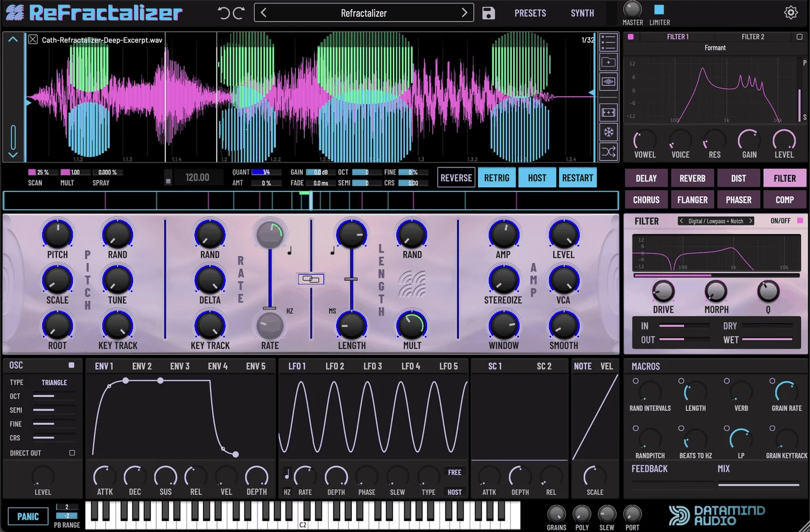This screenshot has width=810, height=532.
Task: Select the CHORUS effect button
Action: 646,199
